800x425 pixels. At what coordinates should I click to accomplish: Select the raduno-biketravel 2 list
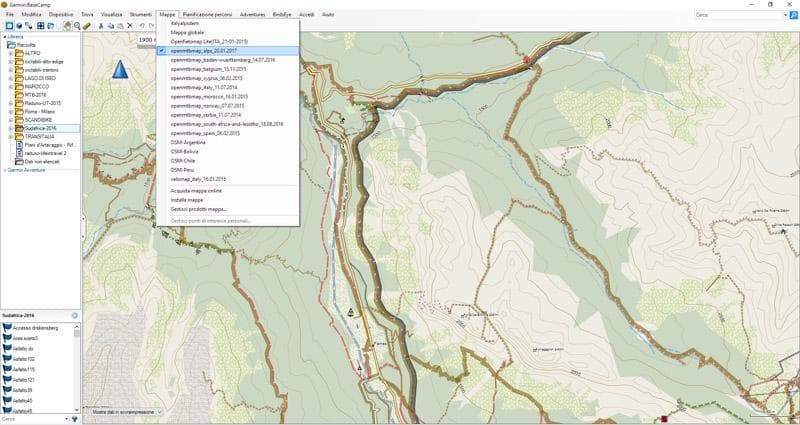(45, 153)
